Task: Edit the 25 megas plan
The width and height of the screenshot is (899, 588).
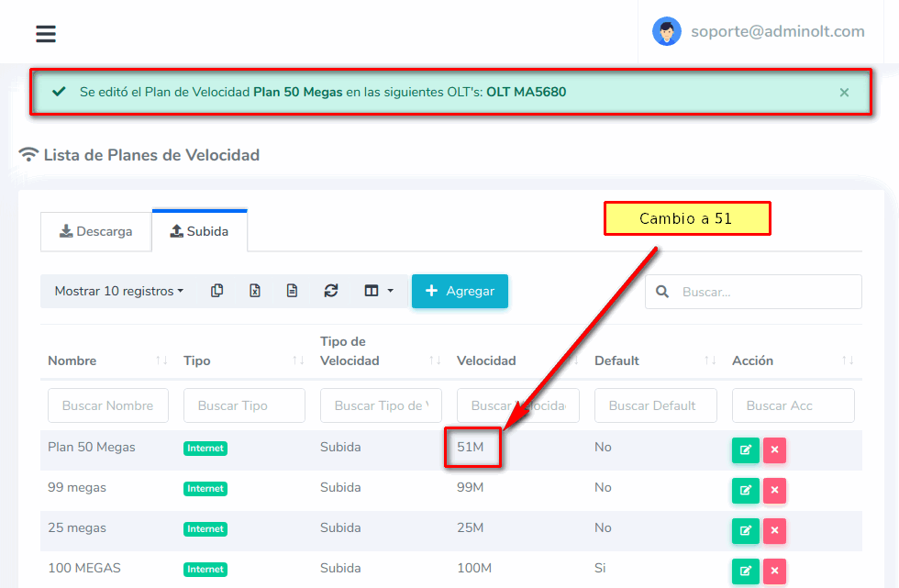Action: click(x=745, y=531)
